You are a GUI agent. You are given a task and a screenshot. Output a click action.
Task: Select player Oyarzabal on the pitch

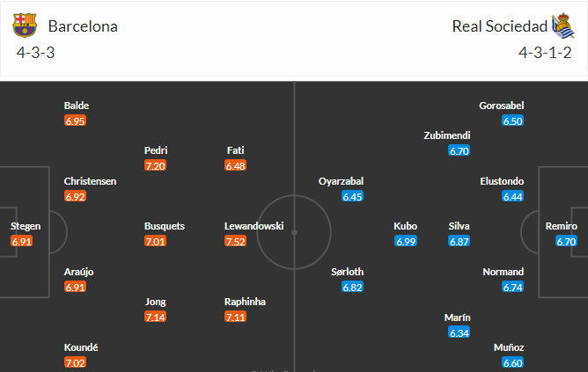click(x=341, y=181)
